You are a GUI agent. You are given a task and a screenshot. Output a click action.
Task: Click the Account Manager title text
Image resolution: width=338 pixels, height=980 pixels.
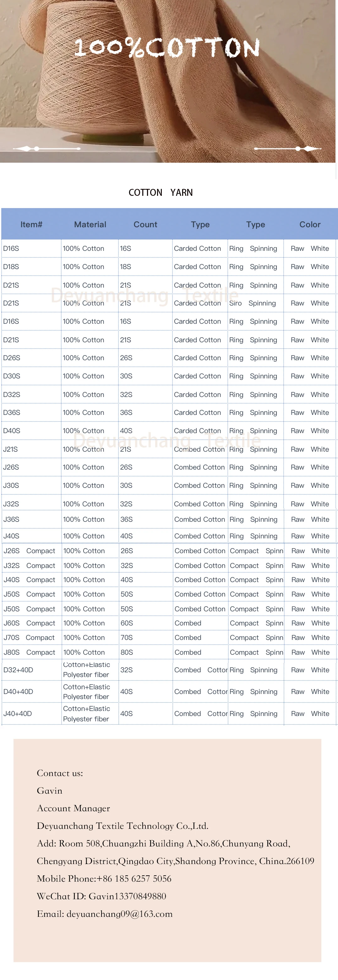pyautogui.click(x=74, y=808)
